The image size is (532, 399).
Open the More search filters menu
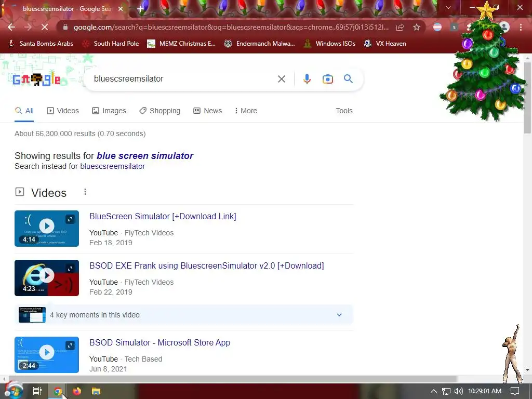[x=246, y=111]
